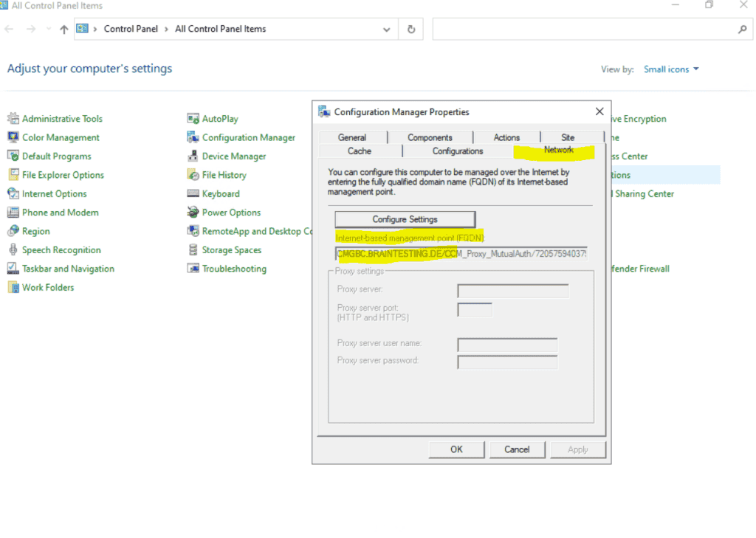Open Phone and Modem settings
Viewport: 756px width, 538px height.
tap(60, 212)
